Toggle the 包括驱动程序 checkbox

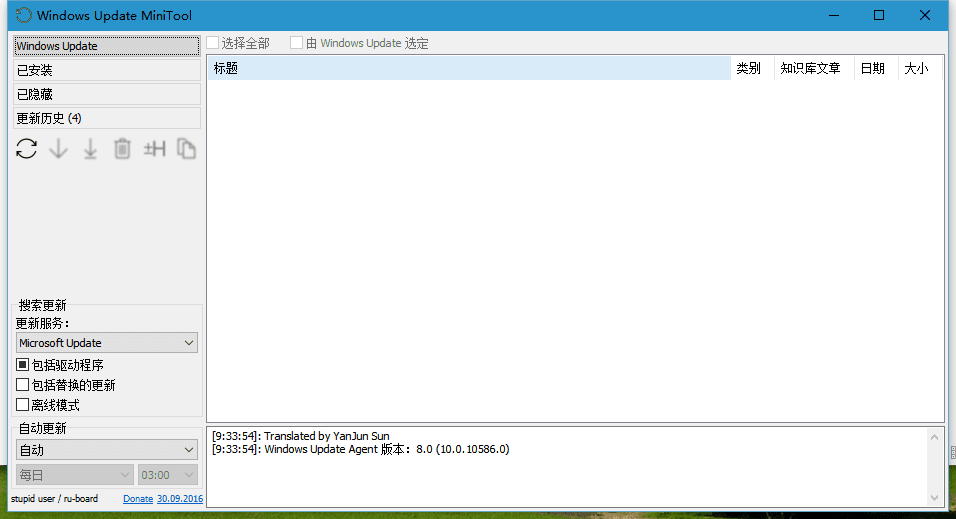click(23, 365)
